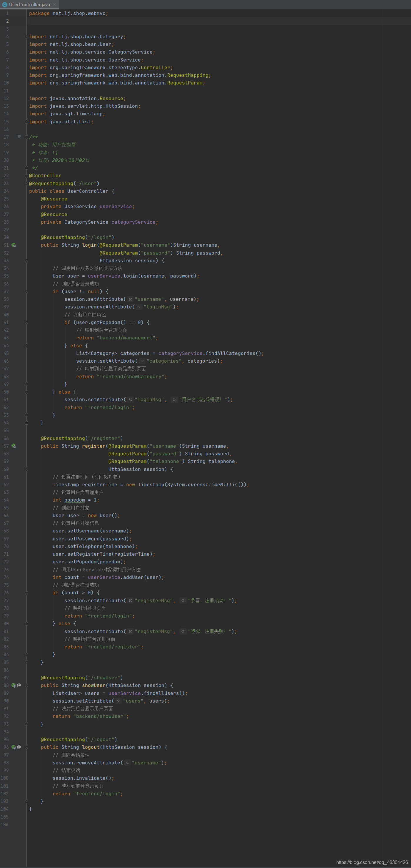This screenshot has width=411, height=868.
Task: Collapse the if (user != null) block at line 37
Action: (x=26, y=291)
